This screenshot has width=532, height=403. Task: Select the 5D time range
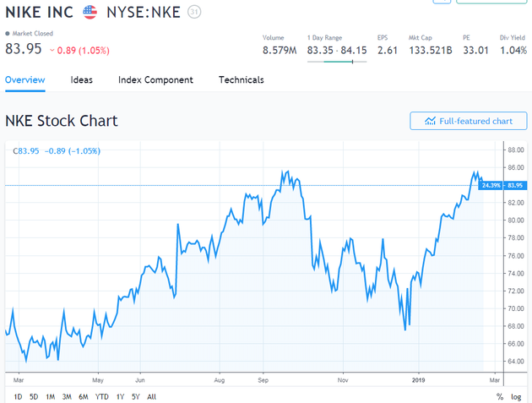point(34,396)
